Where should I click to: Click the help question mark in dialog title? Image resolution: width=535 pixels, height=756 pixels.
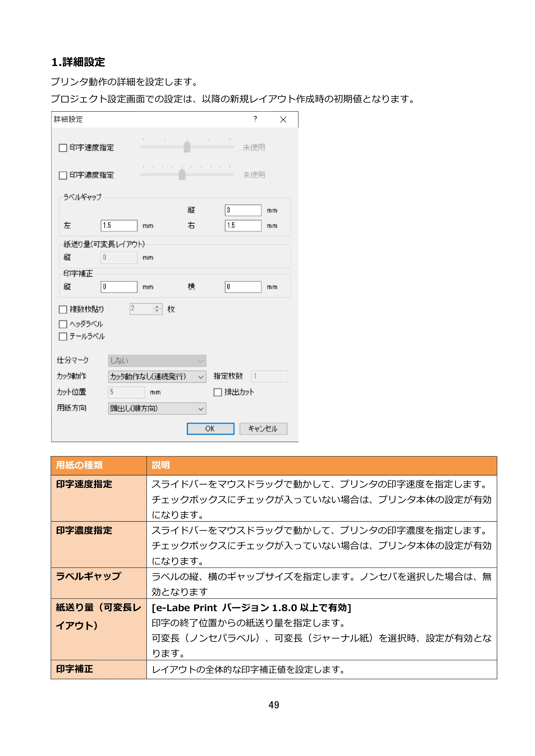[x=255, y=119]
